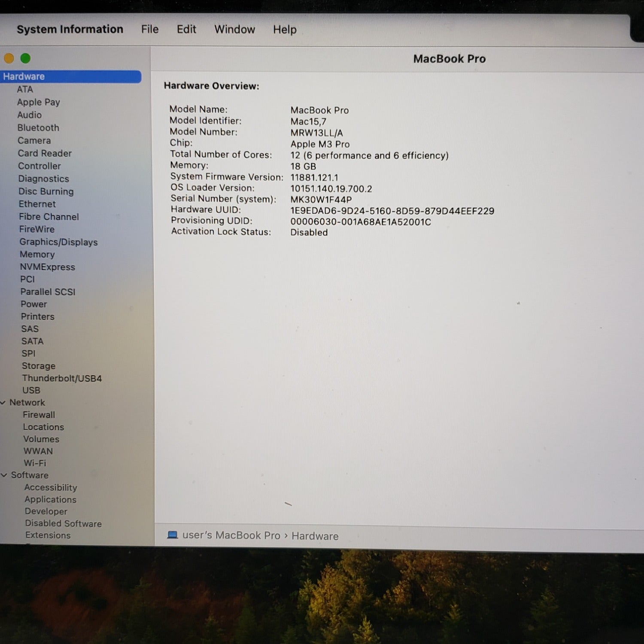Click the yellow minimize window button
This screenshot has height=644, width=644.
[x=9, y=58]
